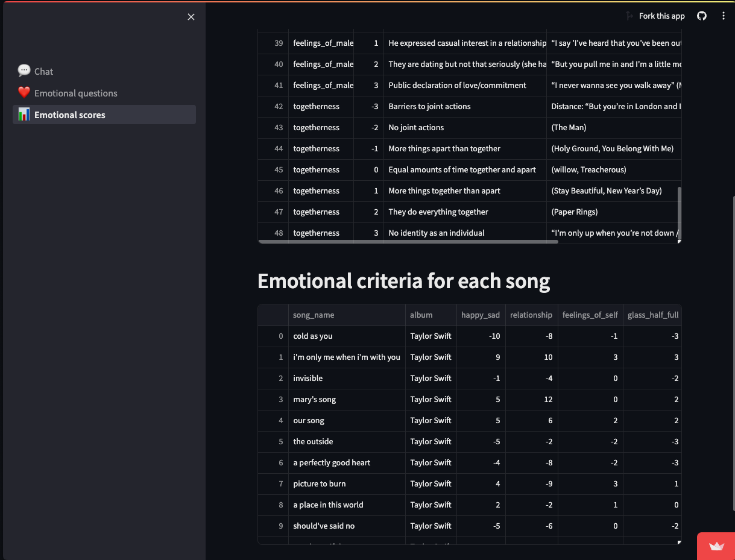
Task: Close the sidebar with the X icon
Action: tap(191, 17)
